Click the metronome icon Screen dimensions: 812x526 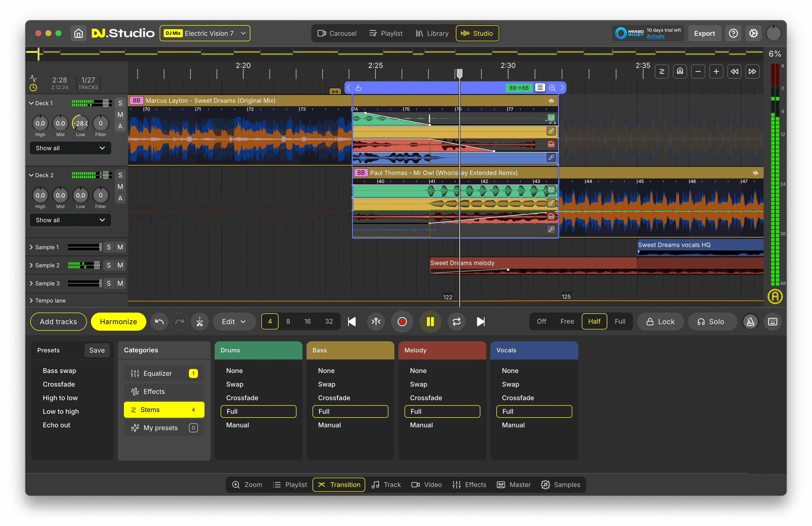(x=751, y=321)
